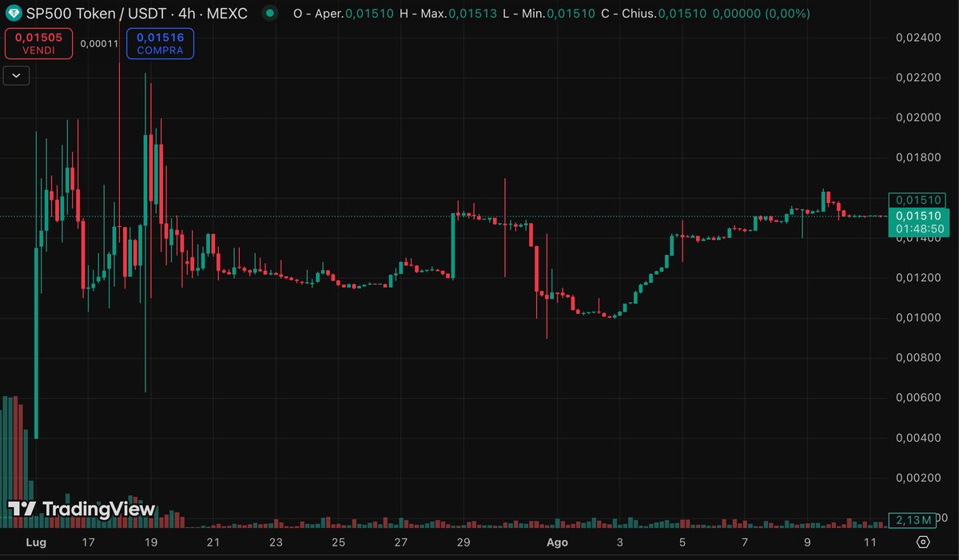This screenshot has height=560, width=959.
Task: Click the 17 date label on time axis
Action: [x=88, y=542]
